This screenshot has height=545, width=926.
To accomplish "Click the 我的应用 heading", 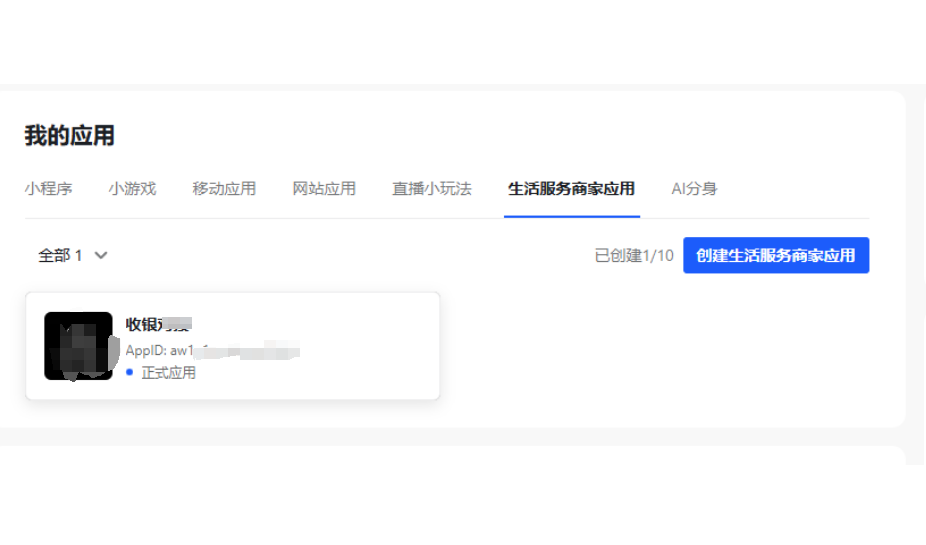I will pos(69,136).
